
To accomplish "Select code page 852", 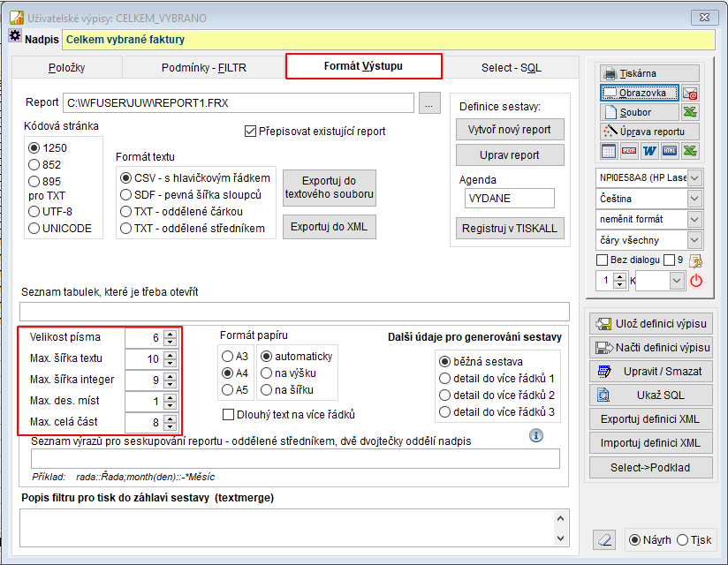I will pyautogui.click(x=34, y=165).
